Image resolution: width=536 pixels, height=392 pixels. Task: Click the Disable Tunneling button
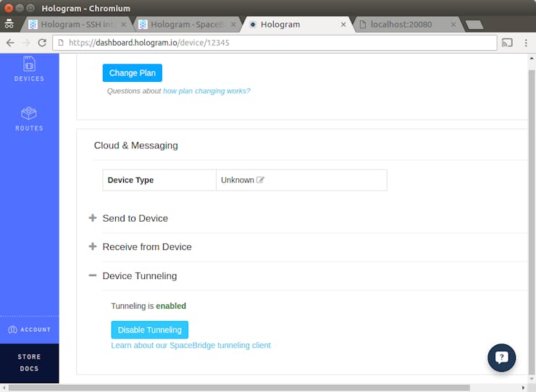[149, 330]
